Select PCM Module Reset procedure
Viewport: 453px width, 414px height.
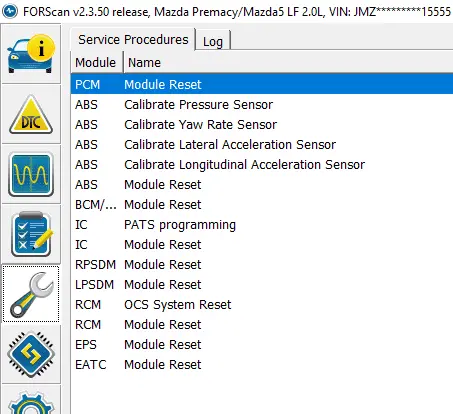click(x=262, y=84)
